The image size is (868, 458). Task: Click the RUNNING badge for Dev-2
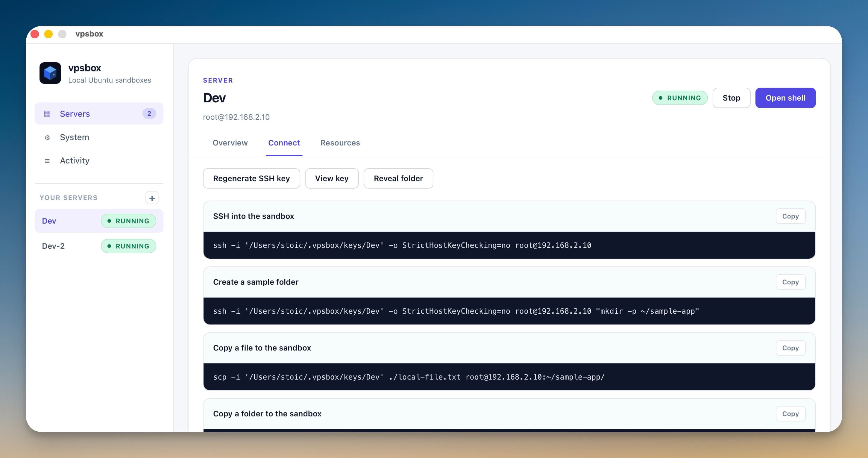tap(128, 246)
